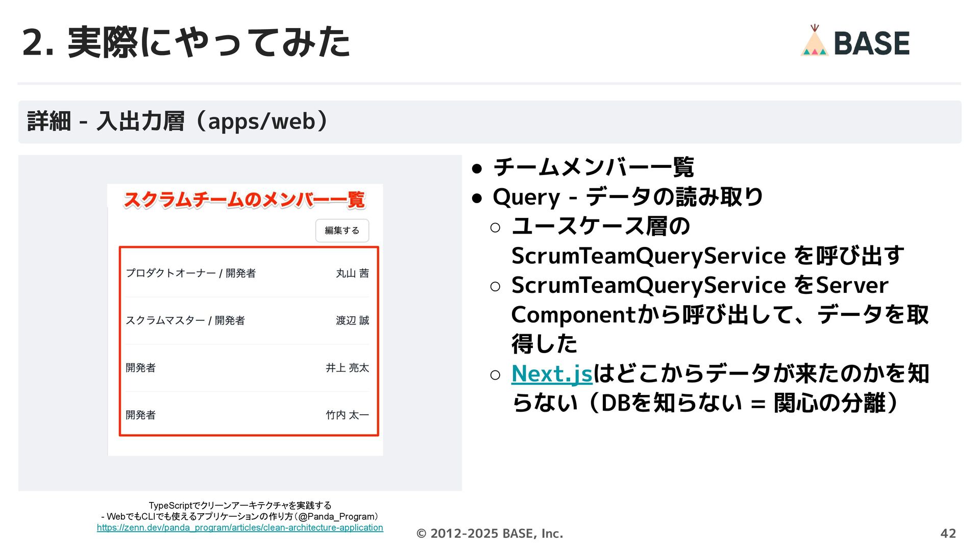
Task: Open the zenn.dev article URL link
Action: (240, 528)
